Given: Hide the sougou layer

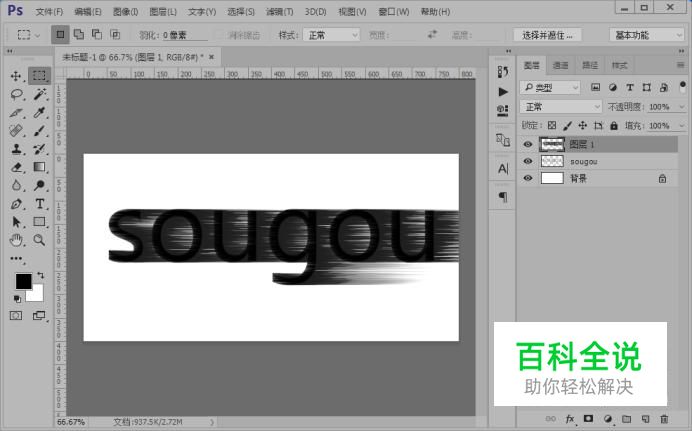Looking at the screenshot, I should [528, 161].
